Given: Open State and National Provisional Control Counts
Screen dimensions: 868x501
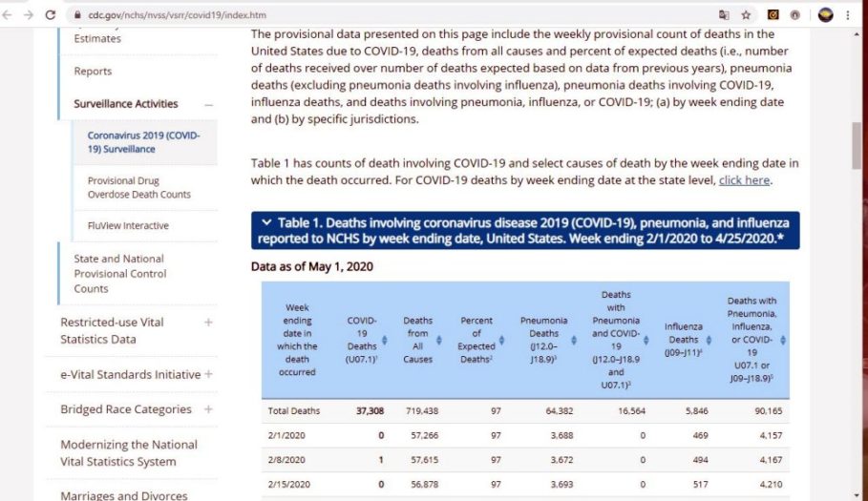Looking at the screenshot, I should pyautogui.click(x=119, y=273).
